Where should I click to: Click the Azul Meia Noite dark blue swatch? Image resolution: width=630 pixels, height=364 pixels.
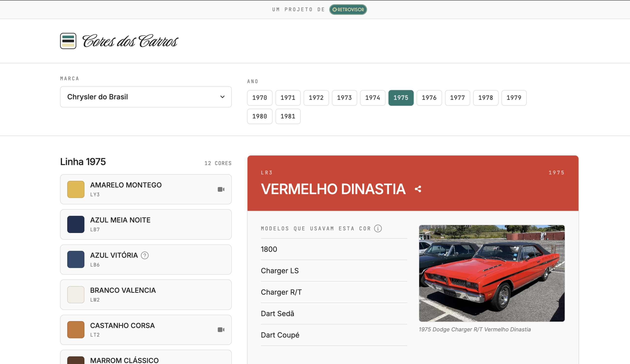click(76, 224)
